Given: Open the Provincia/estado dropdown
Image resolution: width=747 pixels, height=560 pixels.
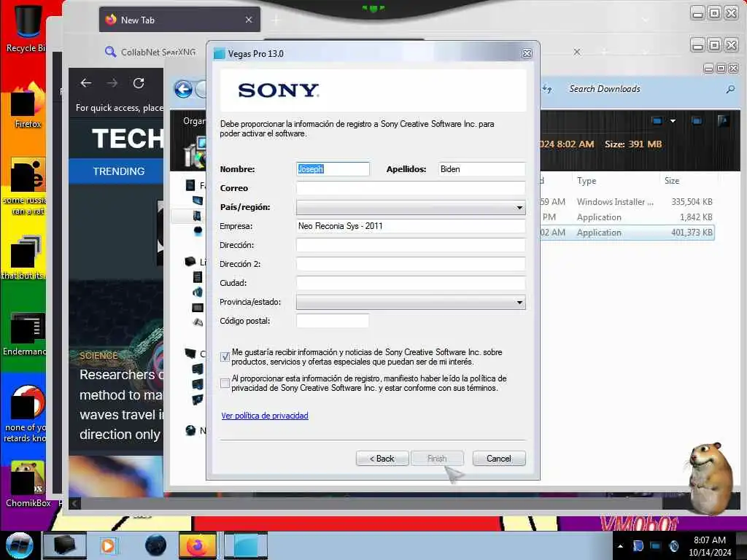Looking at the screenshot, I should [x=411, y=302].
